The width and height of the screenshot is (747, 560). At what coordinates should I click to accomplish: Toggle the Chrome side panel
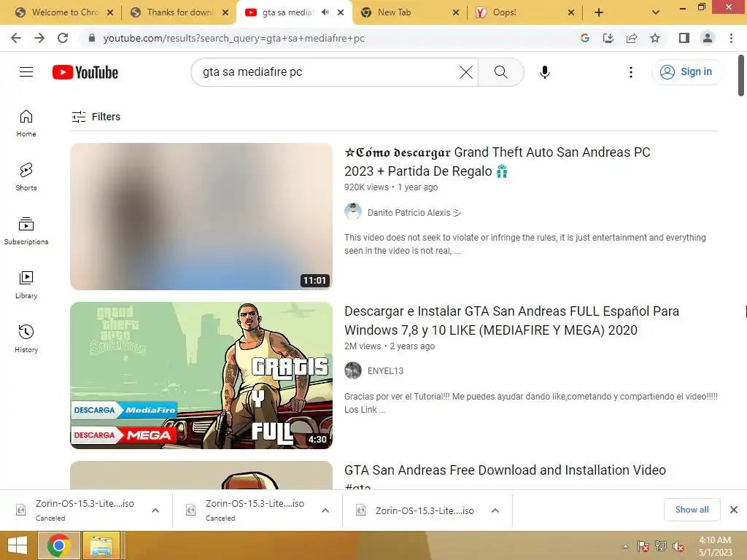coord(684,38)
